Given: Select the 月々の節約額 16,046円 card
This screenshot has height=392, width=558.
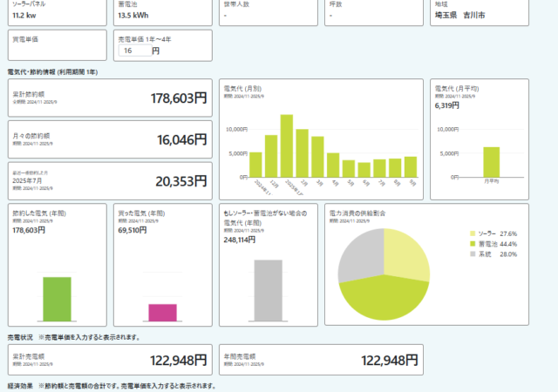Looking at the screenshot, I should click(x=110, y=139).
